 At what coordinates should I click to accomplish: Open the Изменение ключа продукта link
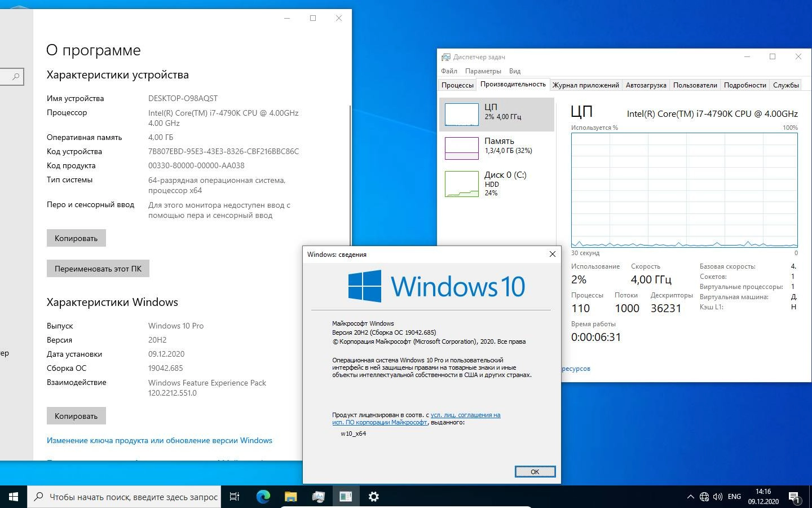tap(160, 440)
